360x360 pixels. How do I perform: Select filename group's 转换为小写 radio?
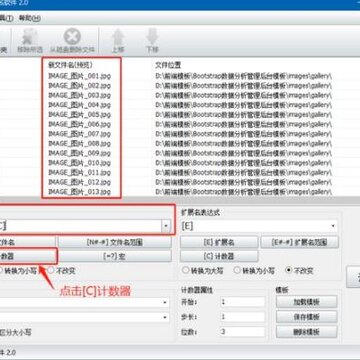pyautogui.click(x=18, y=271)
